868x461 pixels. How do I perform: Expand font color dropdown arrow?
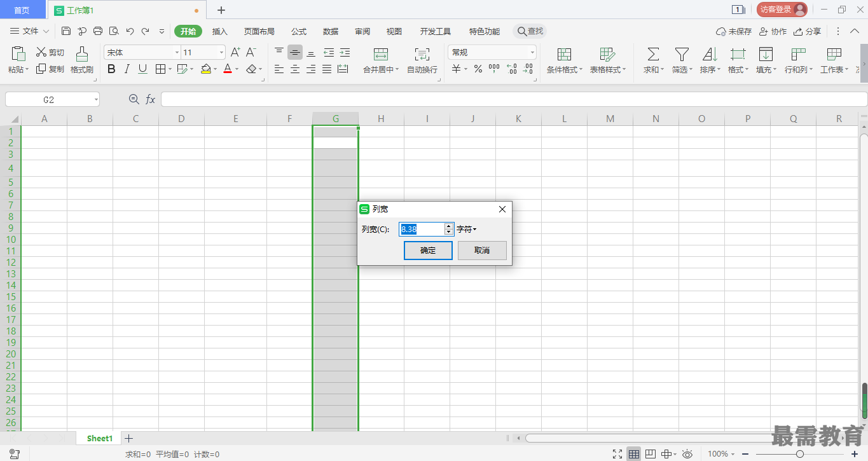237,69
